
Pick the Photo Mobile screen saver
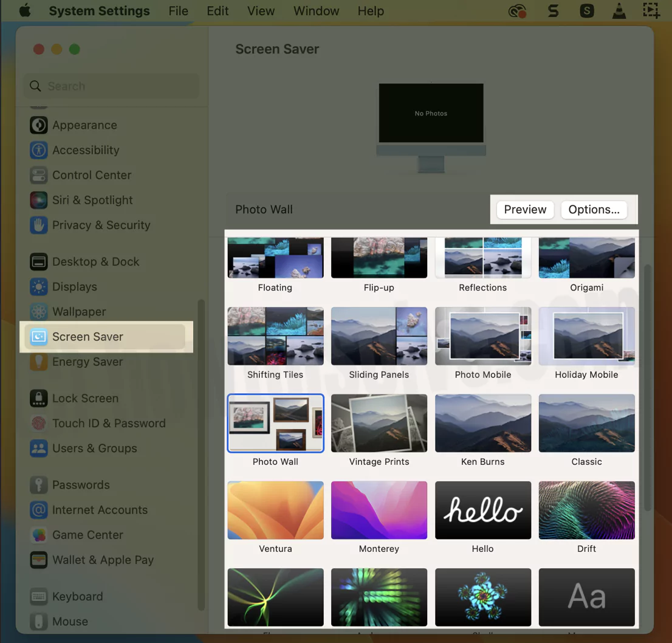click(x=483, y=336)
